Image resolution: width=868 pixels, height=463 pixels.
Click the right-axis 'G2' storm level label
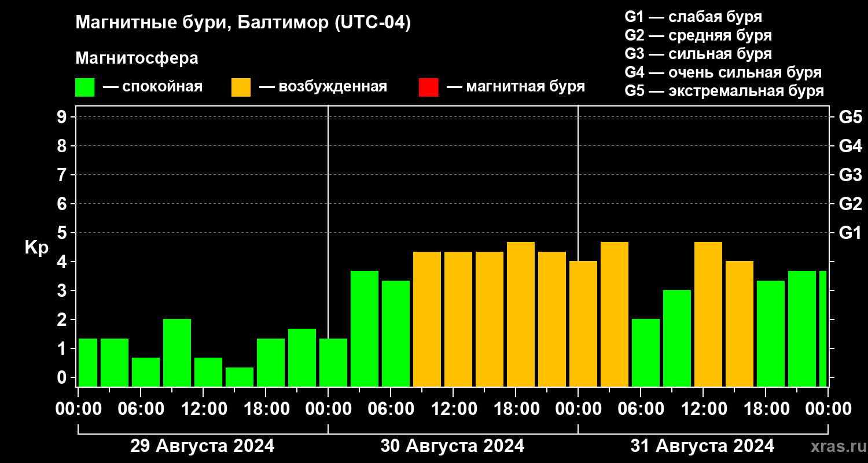pos(850,204)
